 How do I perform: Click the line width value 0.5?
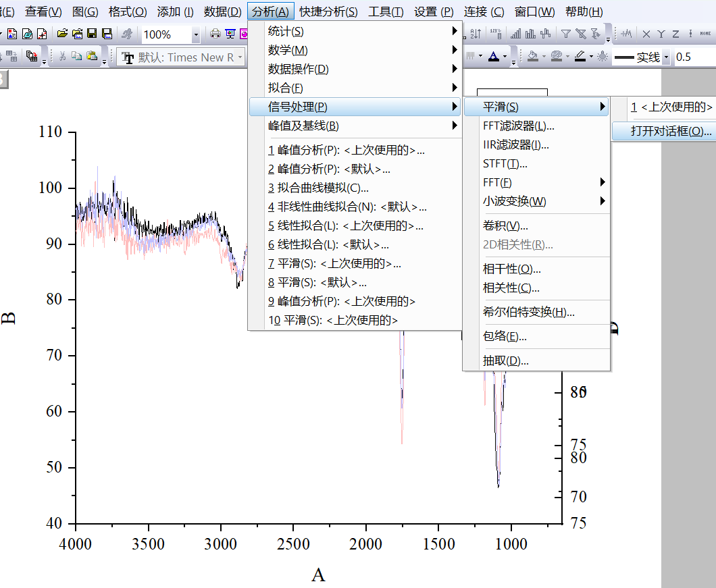(683, 57)
